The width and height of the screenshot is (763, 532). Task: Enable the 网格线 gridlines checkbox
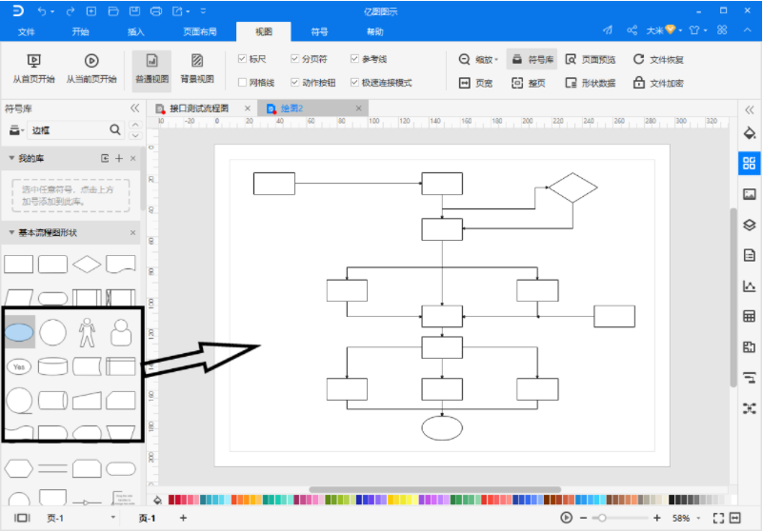242,83
